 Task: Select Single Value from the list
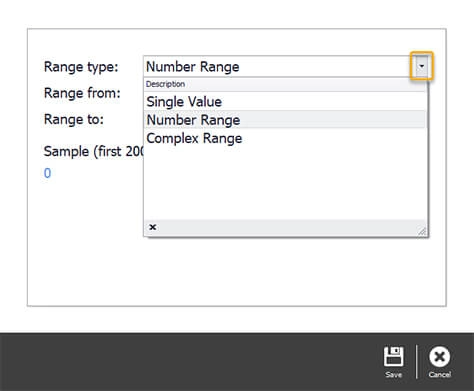285,102
